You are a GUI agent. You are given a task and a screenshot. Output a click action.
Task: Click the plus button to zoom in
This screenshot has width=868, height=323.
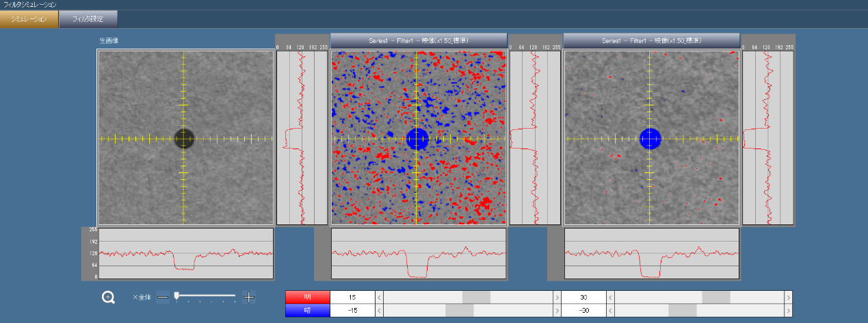pos(249,297)
